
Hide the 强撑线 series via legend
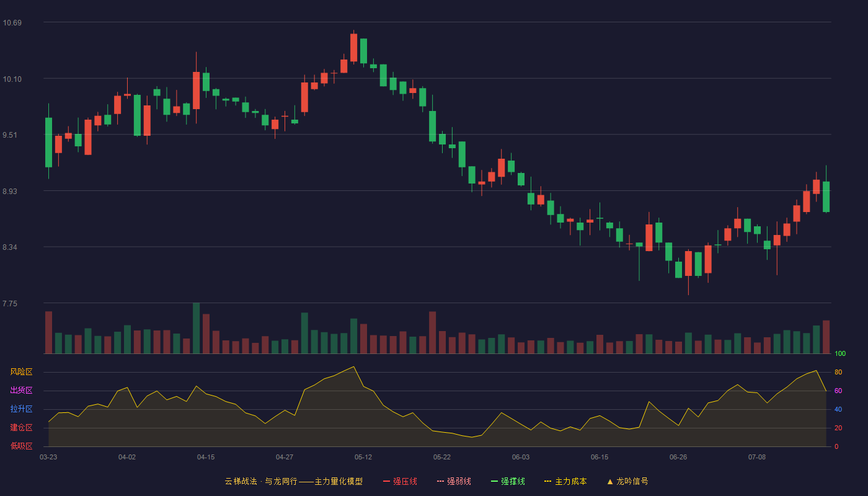click(508, 481)
